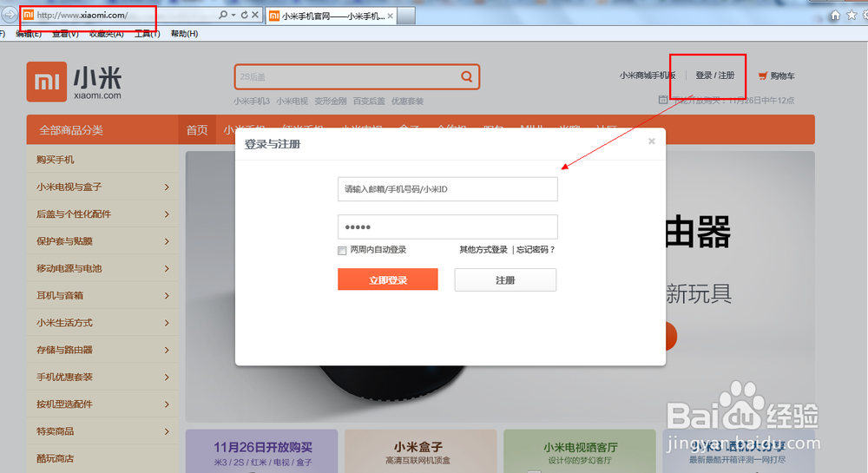Click 优惠套装 hot search link
This screenshot has width=868, height=473.
pos(407,102)
